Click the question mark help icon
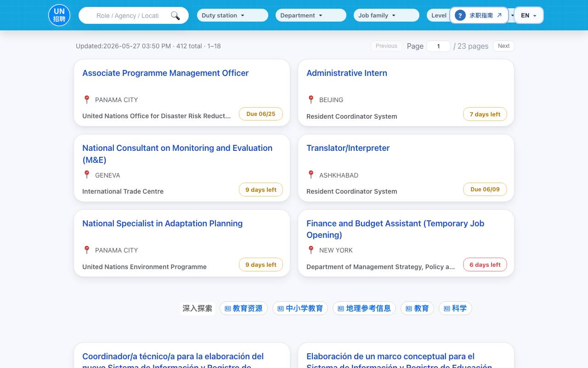The width and height of the screenshot is (588, 368). tap(460, 15)
